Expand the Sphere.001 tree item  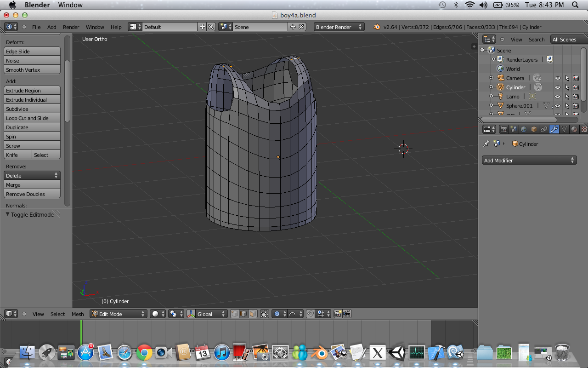point(491,106)
